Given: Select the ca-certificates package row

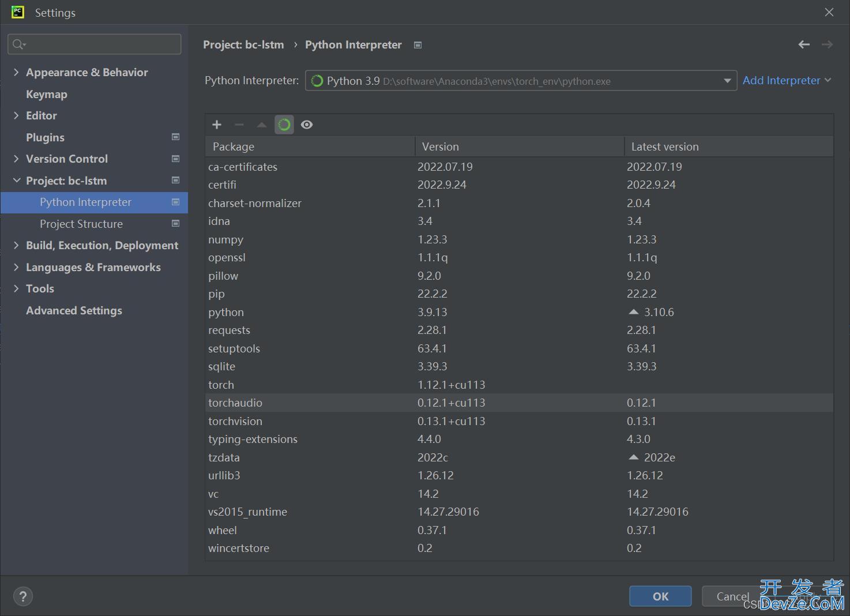Looking at the screenshot, I should (520, 167).
